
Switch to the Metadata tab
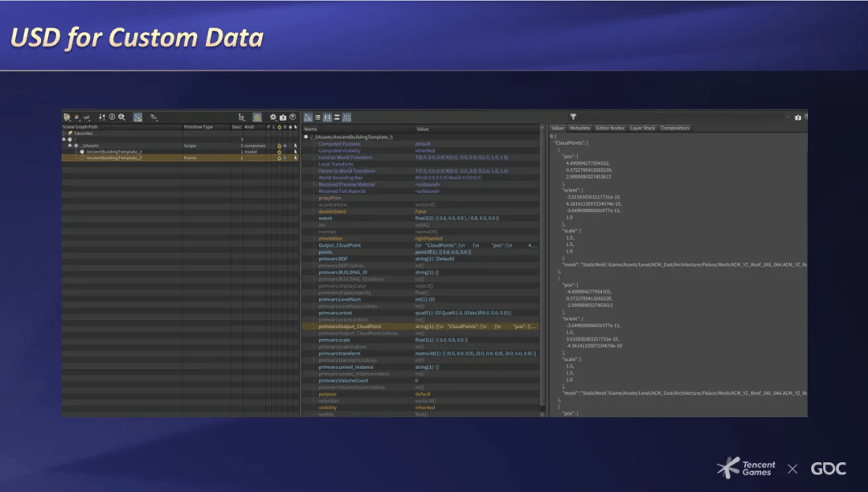[579, 128]
